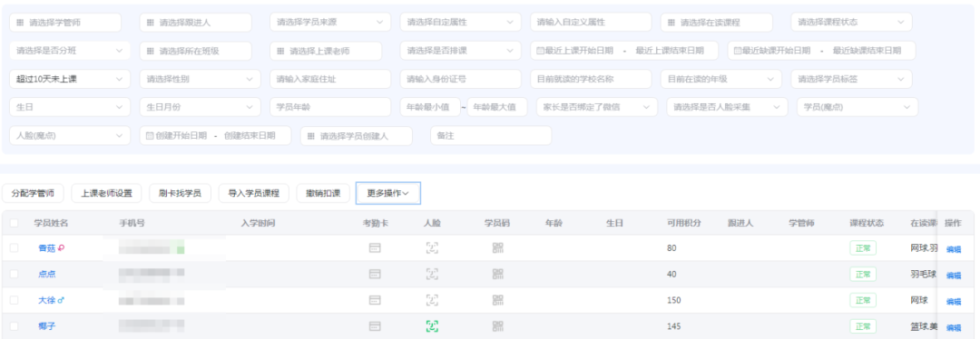This screenshot has width=980, height=339.
Task: Open 人脸(魔点) dropdown
Action: click(x=69, y=135)
